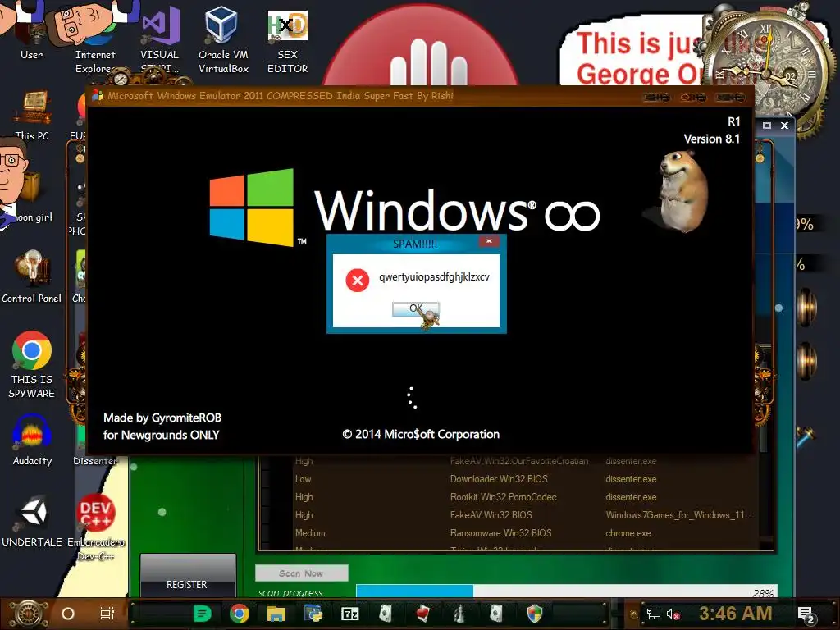Open the UNDERTALE Unity desktop icon
The width and height of the screenshot is (840, 630).
coord(32,521)
